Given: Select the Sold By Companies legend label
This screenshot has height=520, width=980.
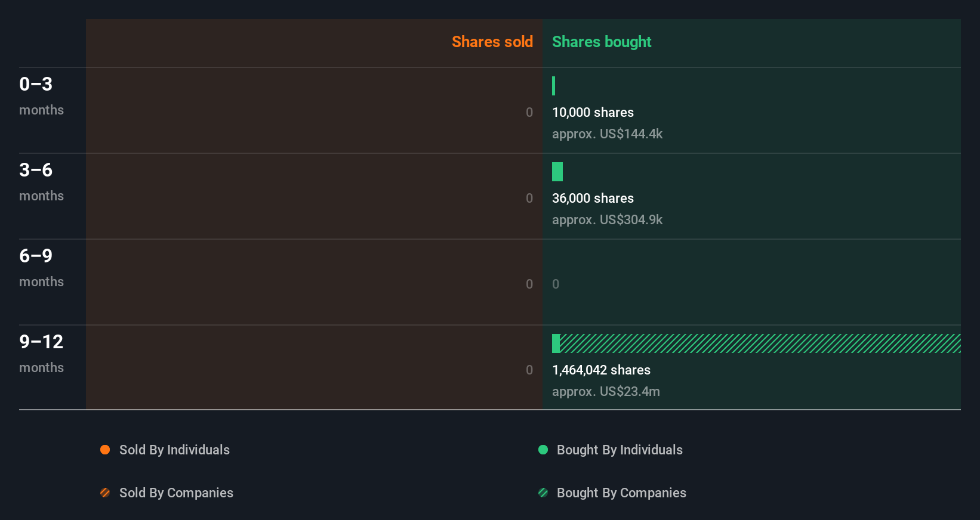Looking at the screenshot, I should coord(176,493).
